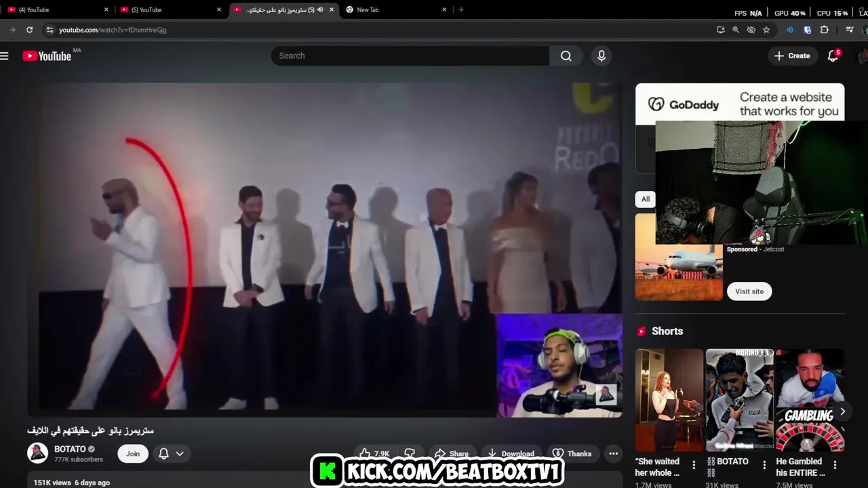Go to the YouTube home logo
The image size is (868, 488).
click(47, 56)
